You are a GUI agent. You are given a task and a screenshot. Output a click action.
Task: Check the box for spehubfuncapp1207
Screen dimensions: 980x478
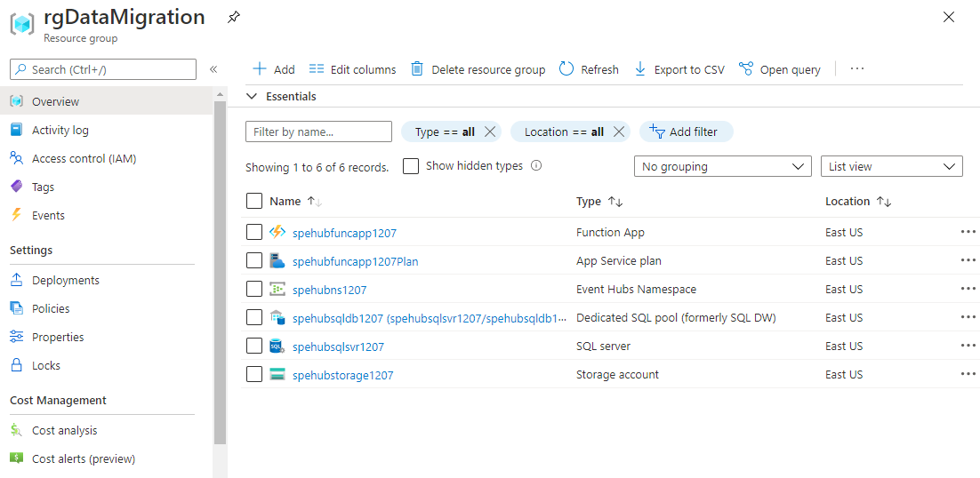pos(254,232)
